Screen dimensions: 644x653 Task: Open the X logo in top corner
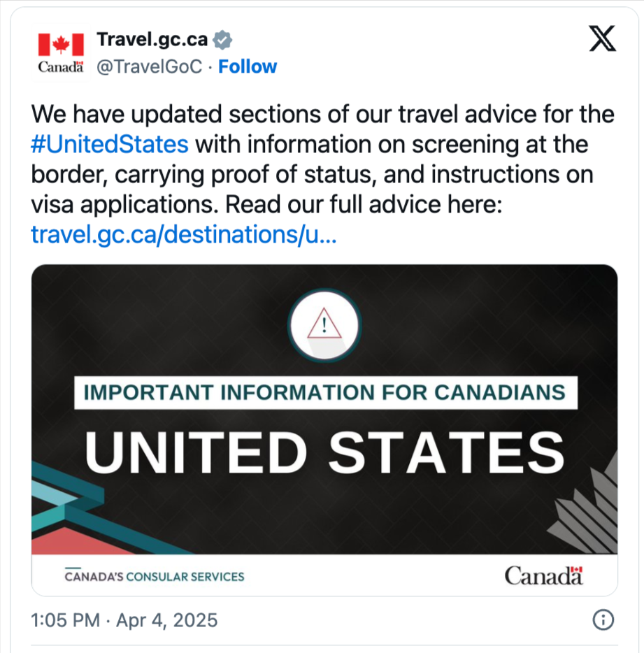click(602, 38)
